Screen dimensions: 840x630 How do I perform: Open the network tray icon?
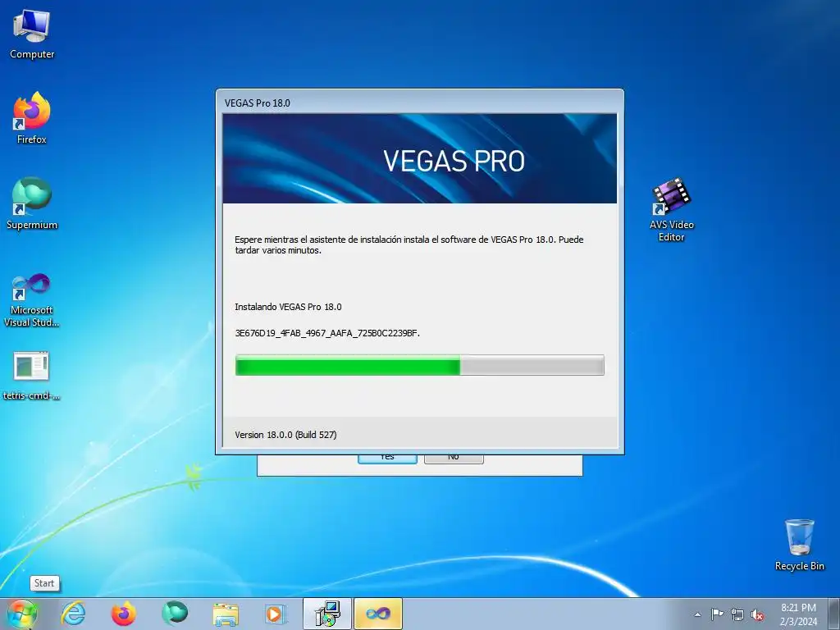coord(737,615)
